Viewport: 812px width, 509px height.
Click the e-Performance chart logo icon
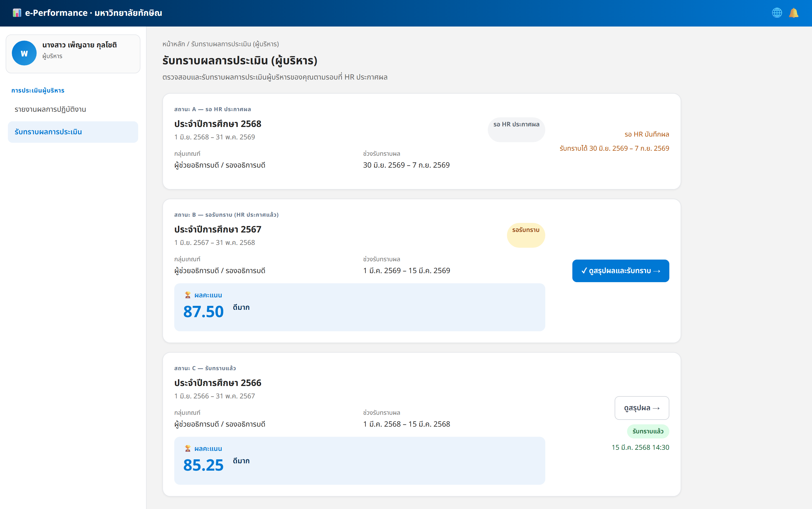[17, 13]
